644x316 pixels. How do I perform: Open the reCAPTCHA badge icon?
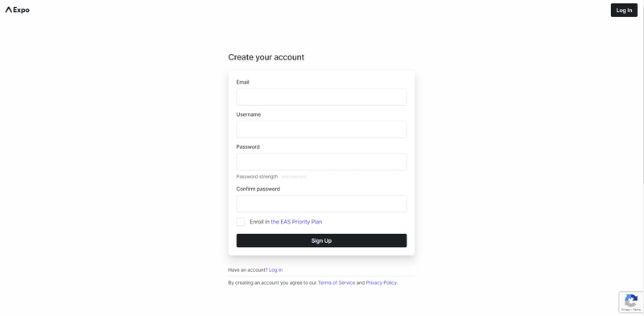[631, 301]
